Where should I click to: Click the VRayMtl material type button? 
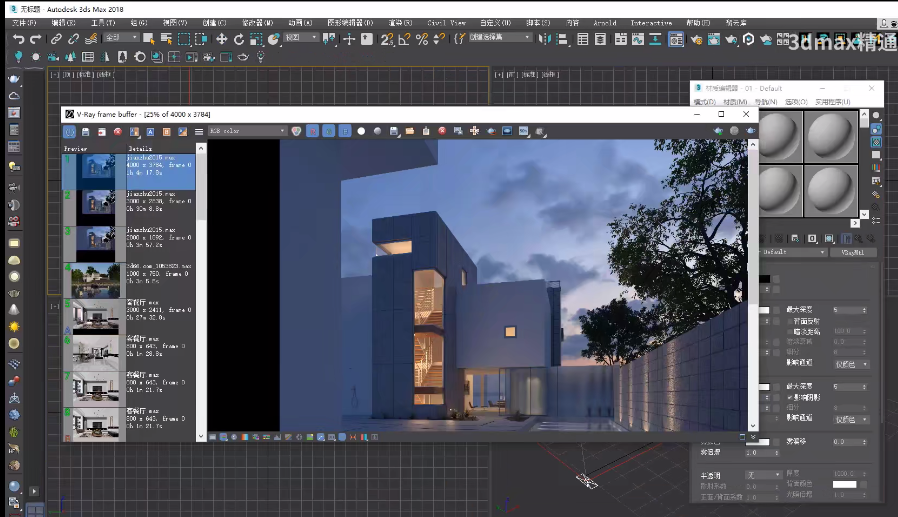(852, 252)
